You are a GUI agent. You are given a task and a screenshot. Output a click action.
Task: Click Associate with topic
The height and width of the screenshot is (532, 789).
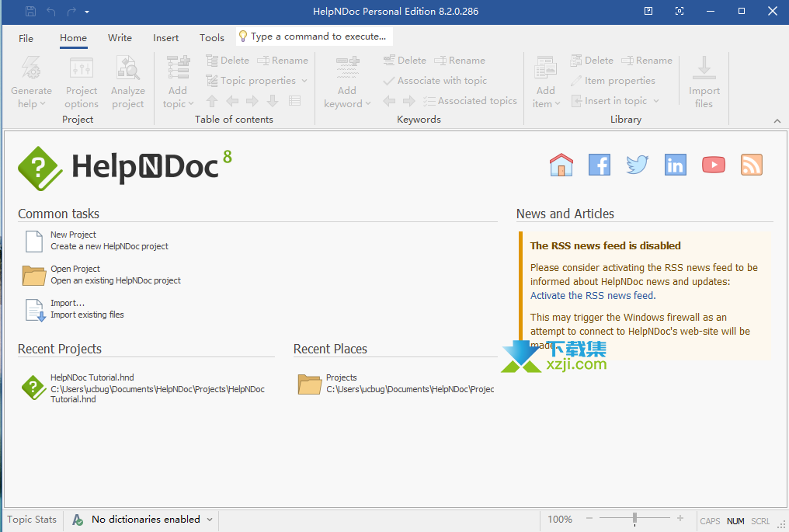point(435,81)
